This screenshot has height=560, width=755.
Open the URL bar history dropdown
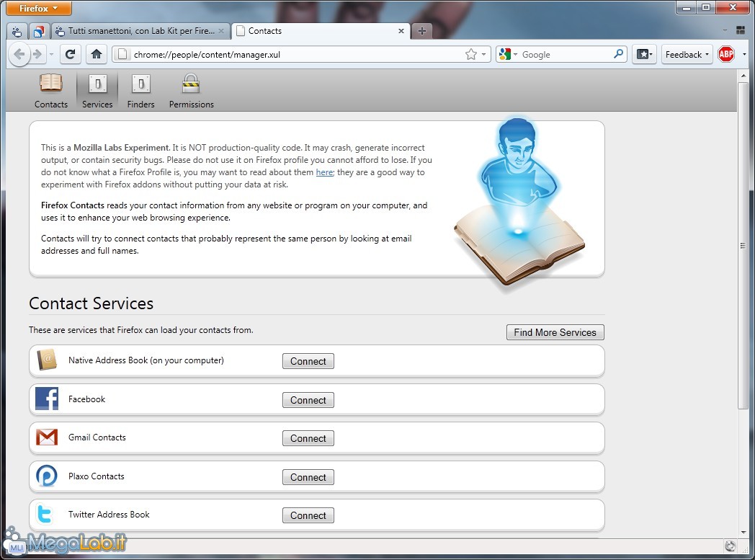pos(484,54)
